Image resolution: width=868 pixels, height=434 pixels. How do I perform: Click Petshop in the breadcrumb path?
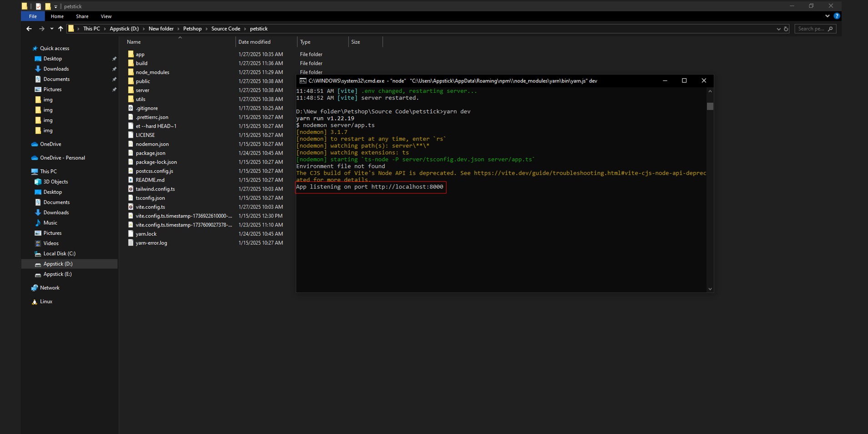pyautogui.click(x=192, y=29)
